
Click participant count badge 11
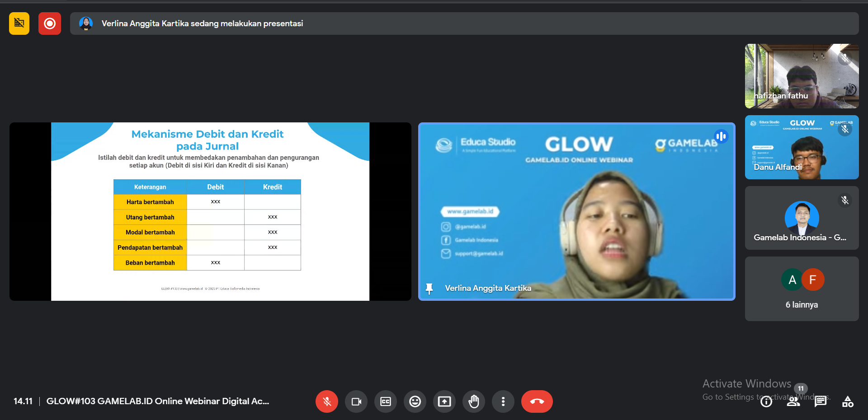pyautogui.click(x=801, y=388)
